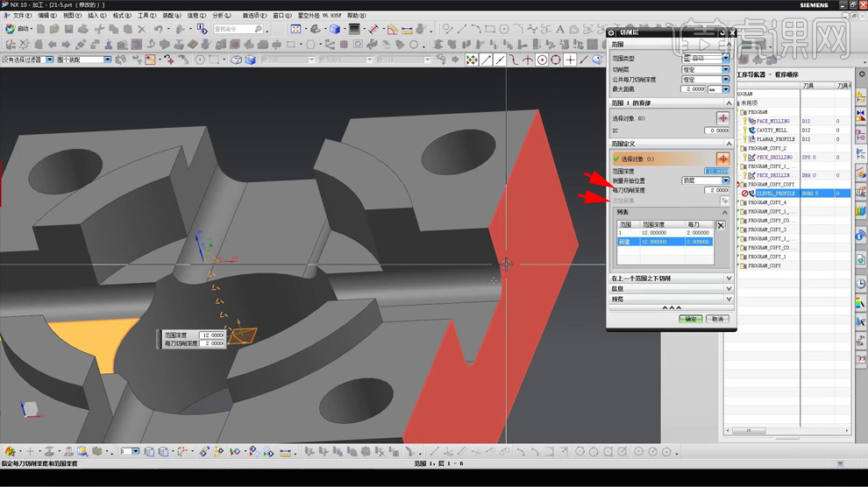
Task: Open the 编辑 menu
Action: pos(47,16)
